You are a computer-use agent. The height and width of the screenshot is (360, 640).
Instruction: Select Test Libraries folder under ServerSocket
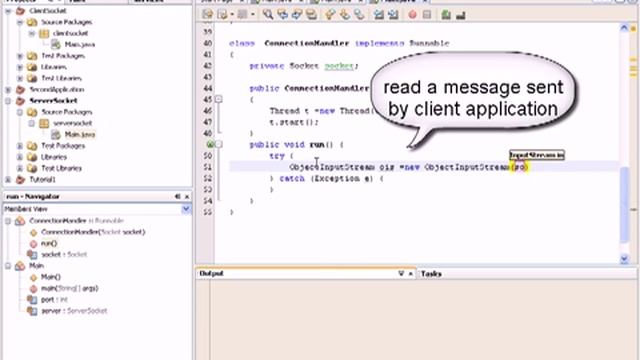(x=61, y=168)
